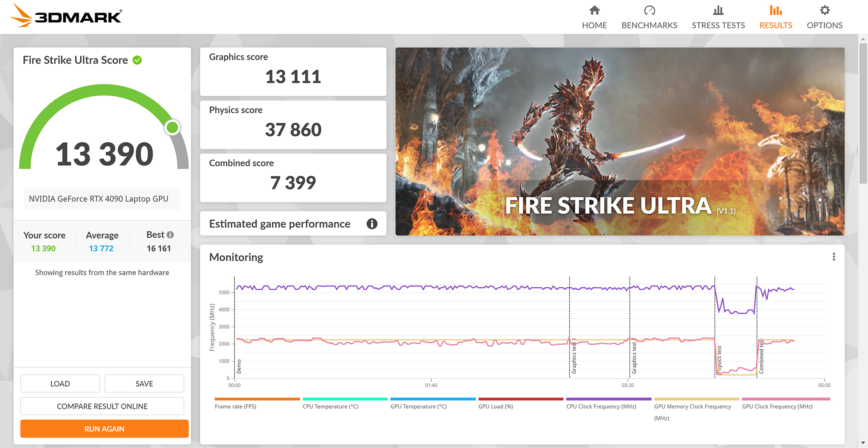Toggle Frame rate (FPS) legend series
The image size is (868, 448).
click(235, 406)
